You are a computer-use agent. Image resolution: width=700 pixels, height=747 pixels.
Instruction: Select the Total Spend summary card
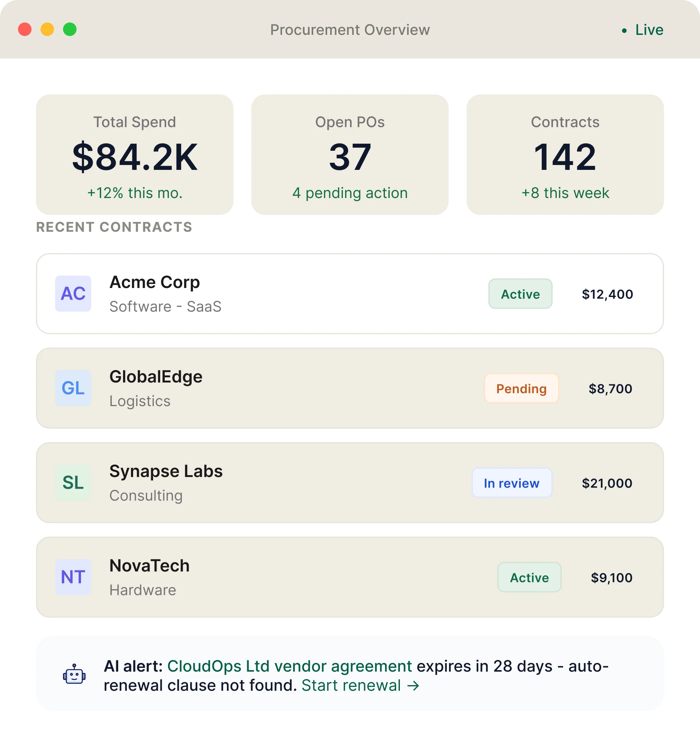tap(134, 154)
